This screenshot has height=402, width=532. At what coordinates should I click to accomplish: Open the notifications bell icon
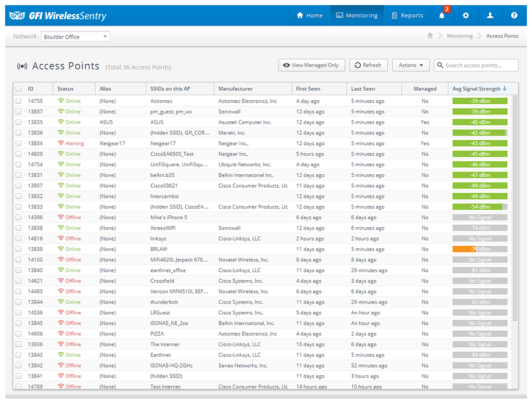[441, 16]
